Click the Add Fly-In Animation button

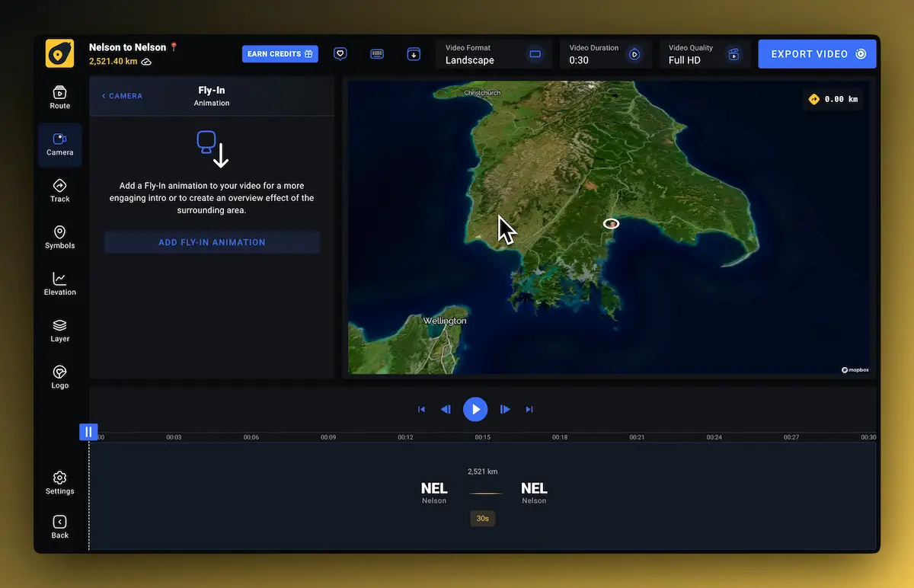point(212,242)
